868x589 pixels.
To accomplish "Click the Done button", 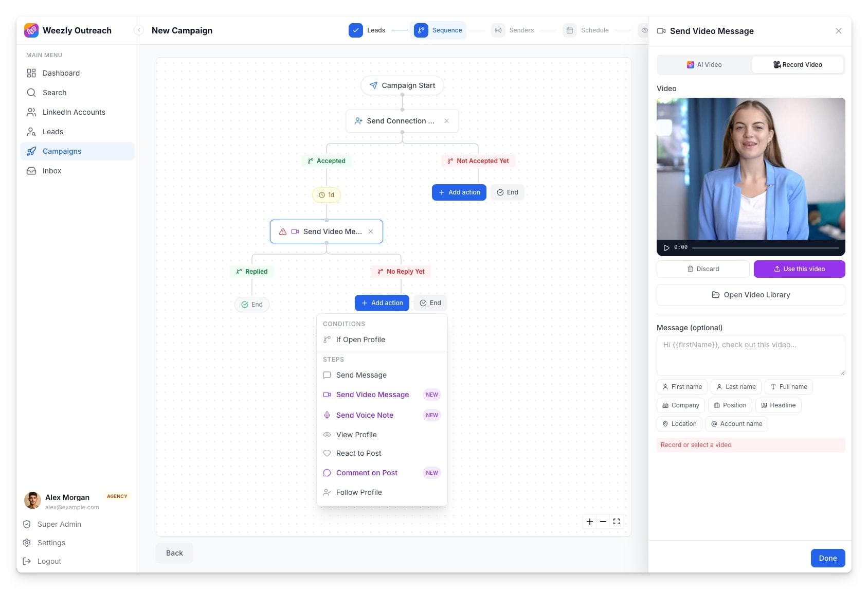I will 828,558.
